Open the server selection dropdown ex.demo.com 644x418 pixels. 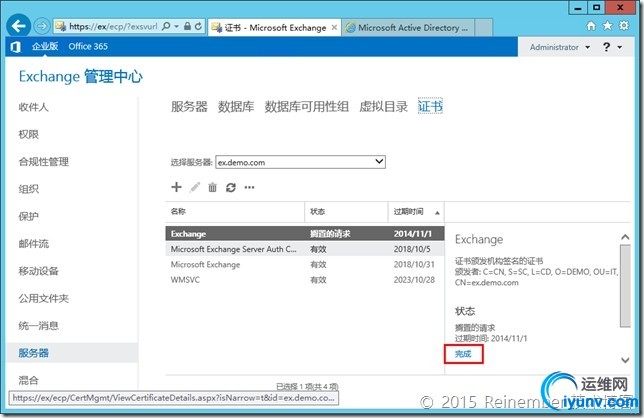[x=300, y=162]
